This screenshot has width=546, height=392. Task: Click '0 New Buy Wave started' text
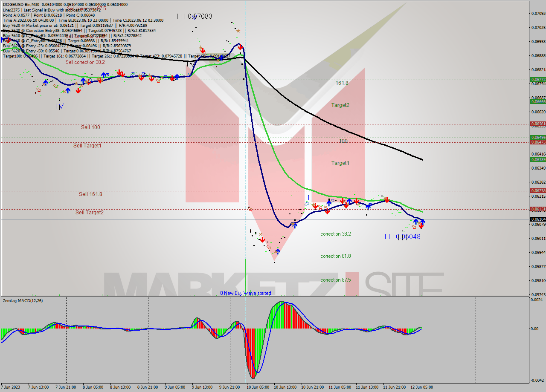(245, 293)
